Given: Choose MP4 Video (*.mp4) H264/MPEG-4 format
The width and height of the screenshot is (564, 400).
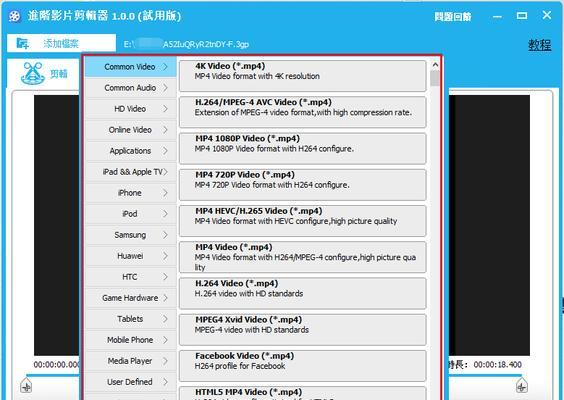Looking at the screenshot, I should point(303,257).
